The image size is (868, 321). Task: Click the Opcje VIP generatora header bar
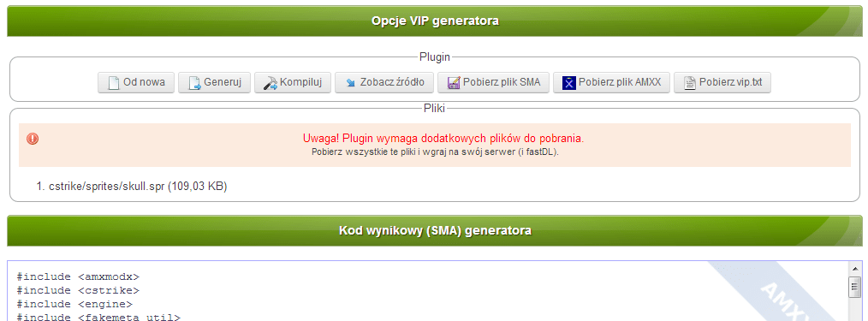click(435, 21)
